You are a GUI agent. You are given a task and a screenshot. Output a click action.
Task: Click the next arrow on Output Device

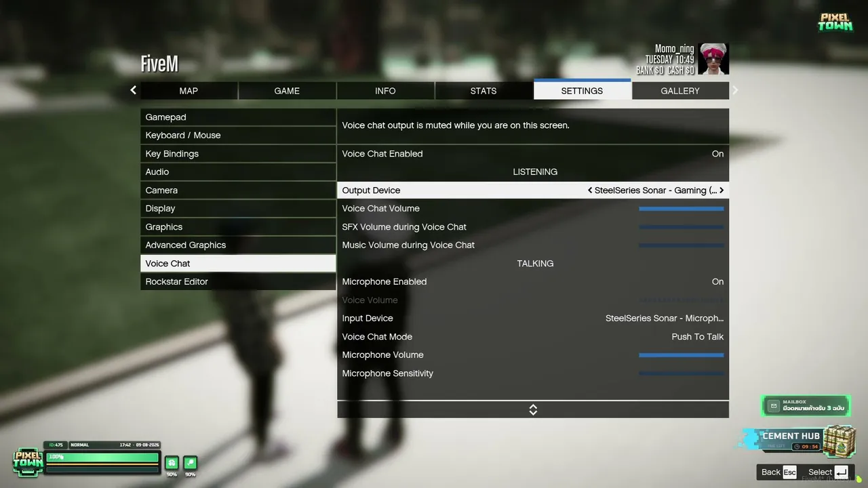722,190
